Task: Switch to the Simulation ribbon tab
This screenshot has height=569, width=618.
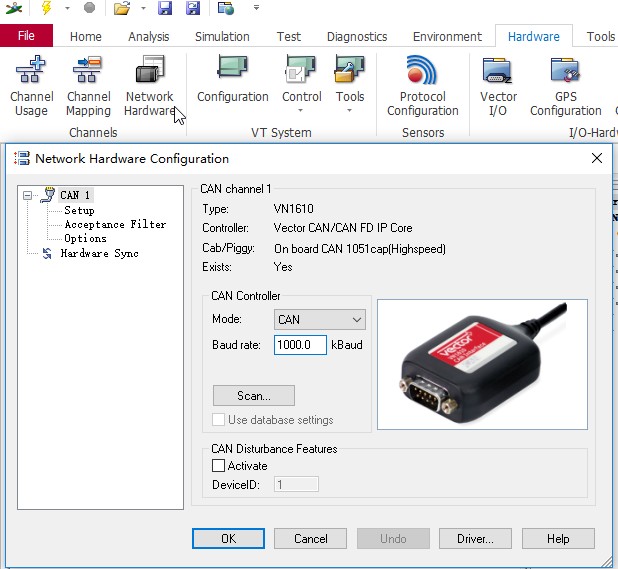Action: click(222, 37)
